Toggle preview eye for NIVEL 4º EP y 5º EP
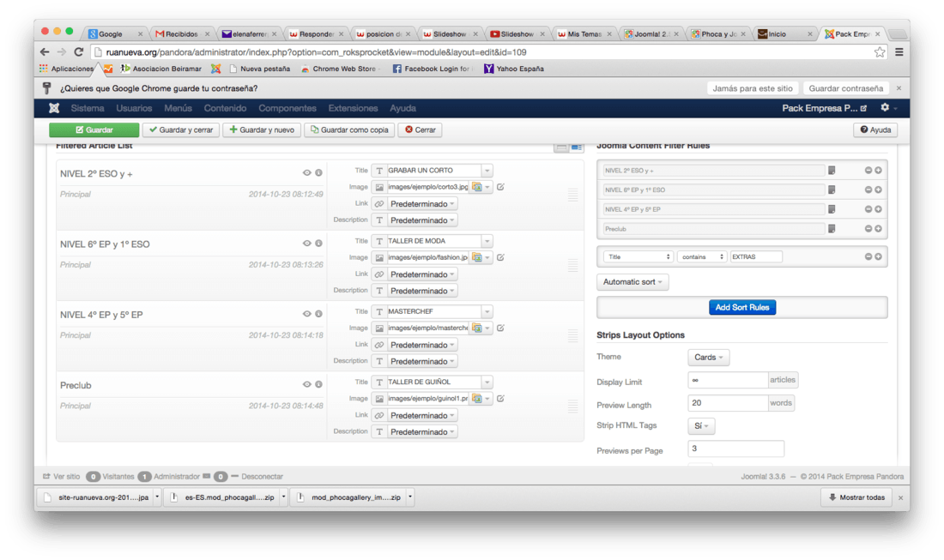Image resolution: width=944 pixels, height=560 pixels. point(307,313)
